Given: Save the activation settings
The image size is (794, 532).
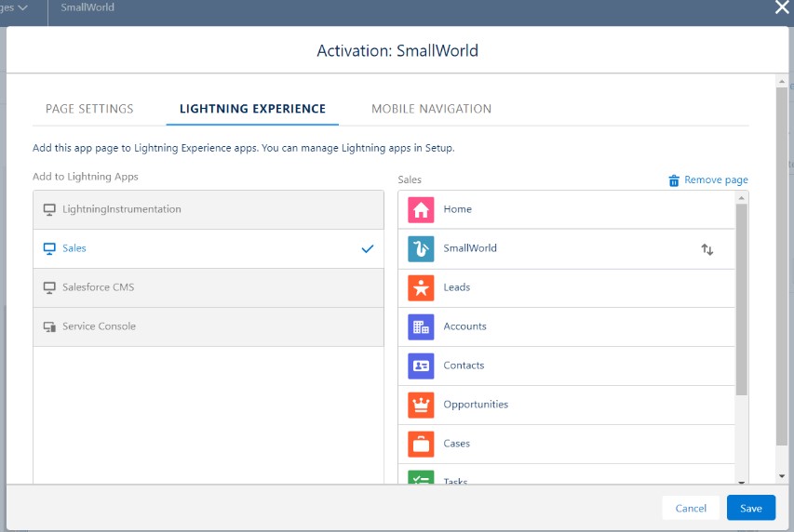Looking at the screenshot, I should (751, 508).
